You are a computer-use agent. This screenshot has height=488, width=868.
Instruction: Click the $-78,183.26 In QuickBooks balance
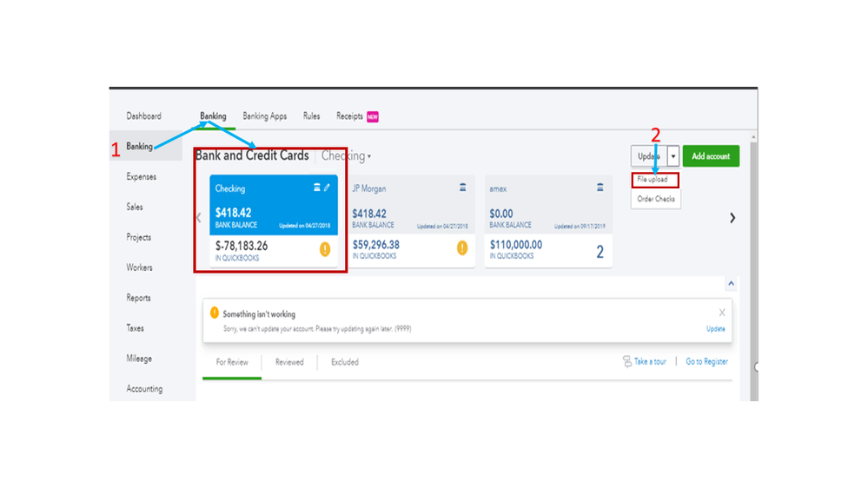tap(242, 246)
